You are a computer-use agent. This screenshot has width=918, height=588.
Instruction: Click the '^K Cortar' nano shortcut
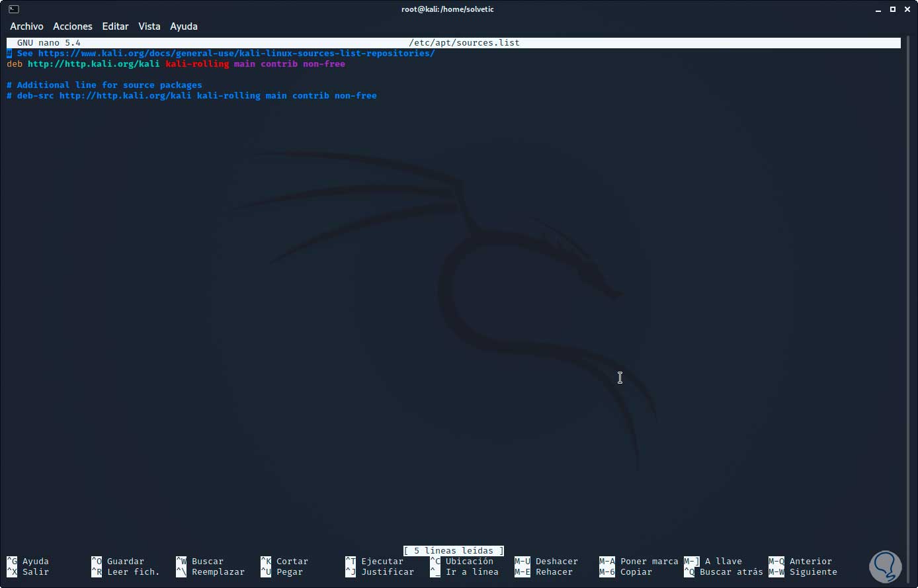[x=284, y=562]
